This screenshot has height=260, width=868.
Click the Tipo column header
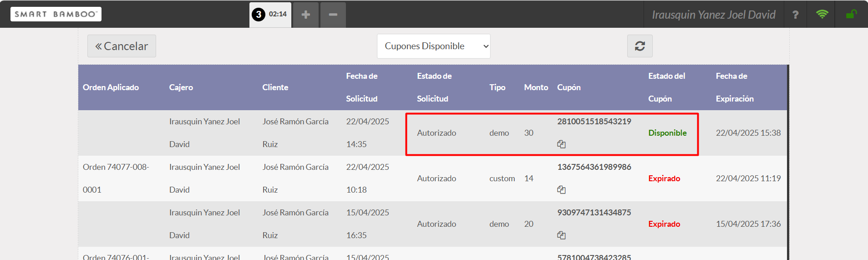tap(497, 87)
